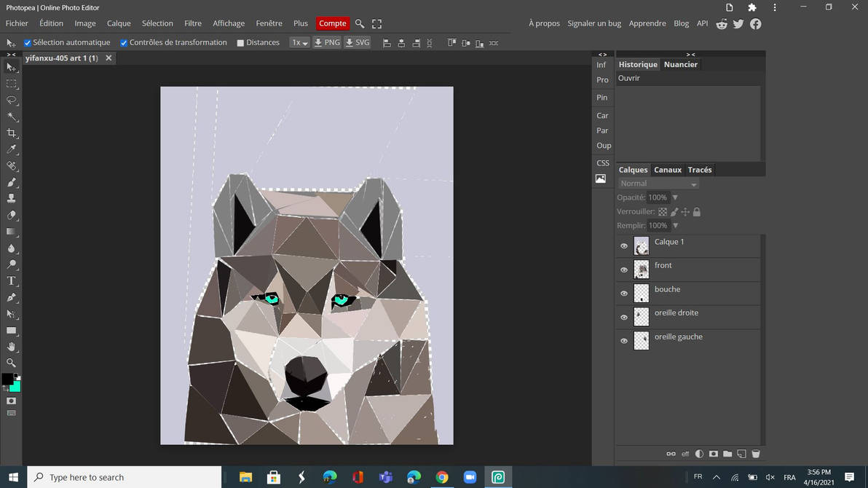Disable the Sélection automatique checkbox
The height and width of the screenshot is (488, 868).
(27, 42)
